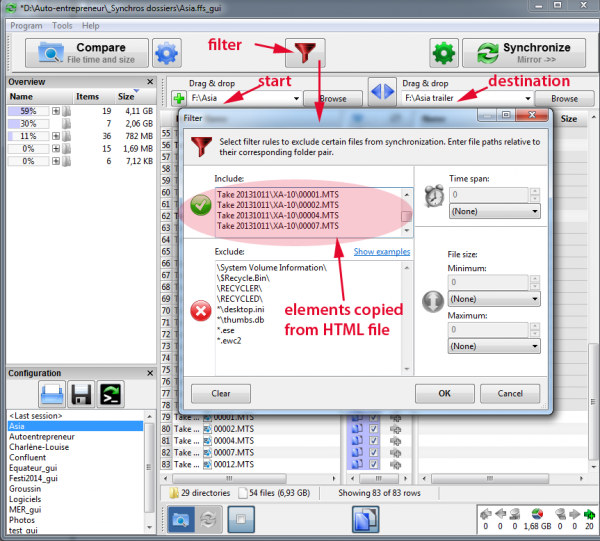Increase Minimum file size stepper
This screenshot has height=541, width=600.
click(535, 279)
